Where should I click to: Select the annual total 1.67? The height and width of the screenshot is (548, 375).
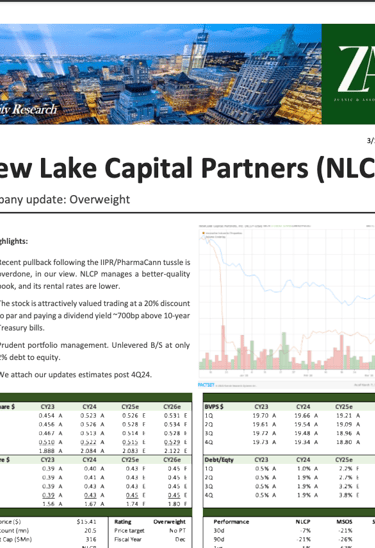(x=90, y=504)
